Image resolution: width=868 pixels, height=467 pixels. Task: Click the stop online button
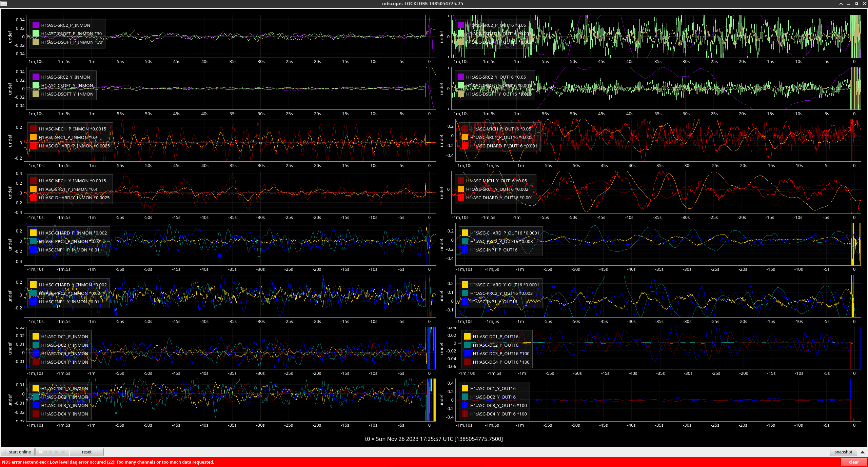pos(52,452)
